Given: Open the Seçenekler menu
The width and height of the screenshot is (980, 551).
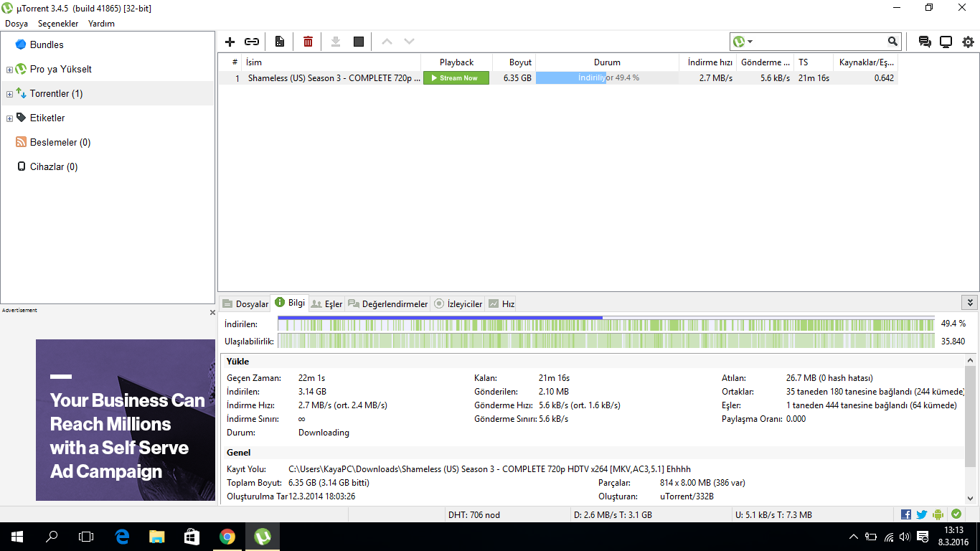Looking at the screenshot, I should tap(58, 24).
